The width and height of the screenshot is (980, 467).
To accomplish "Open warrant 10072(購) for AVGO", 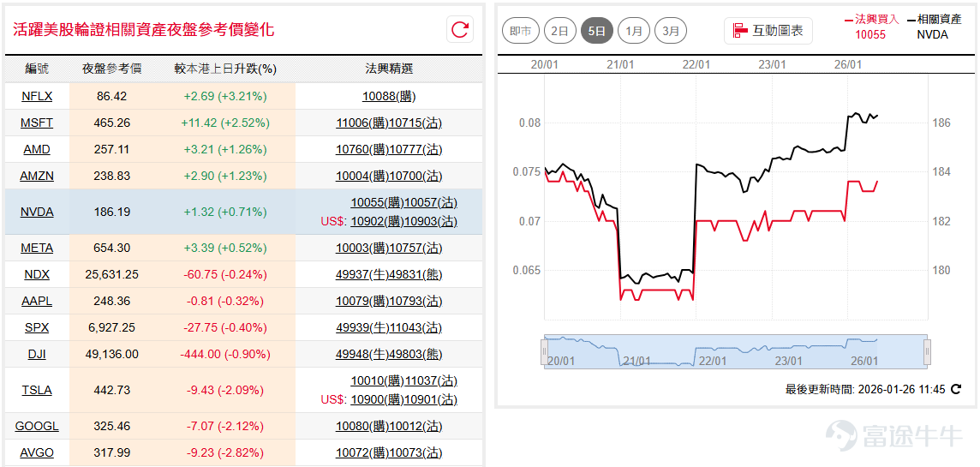I will click(362, 452).
